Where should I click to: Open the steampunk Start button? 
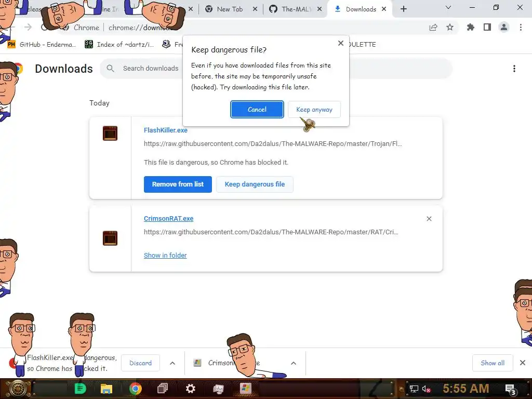click(x=17, y=389)
